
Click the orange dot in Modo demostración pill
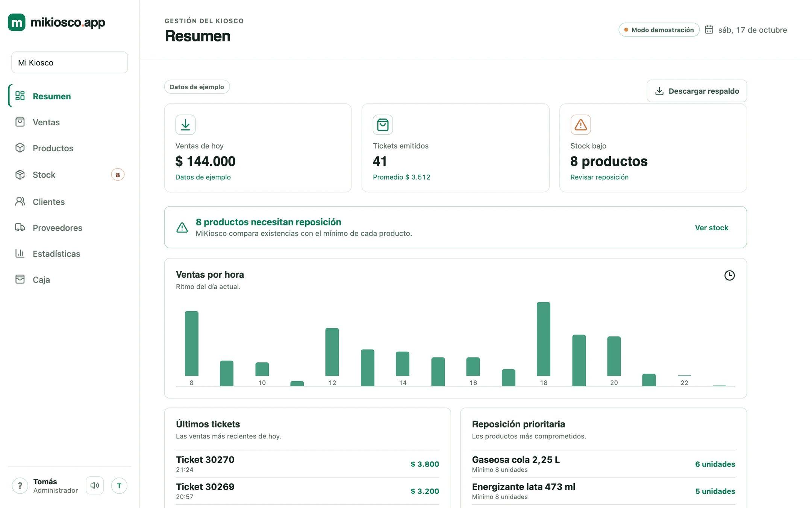pos(626,30)
